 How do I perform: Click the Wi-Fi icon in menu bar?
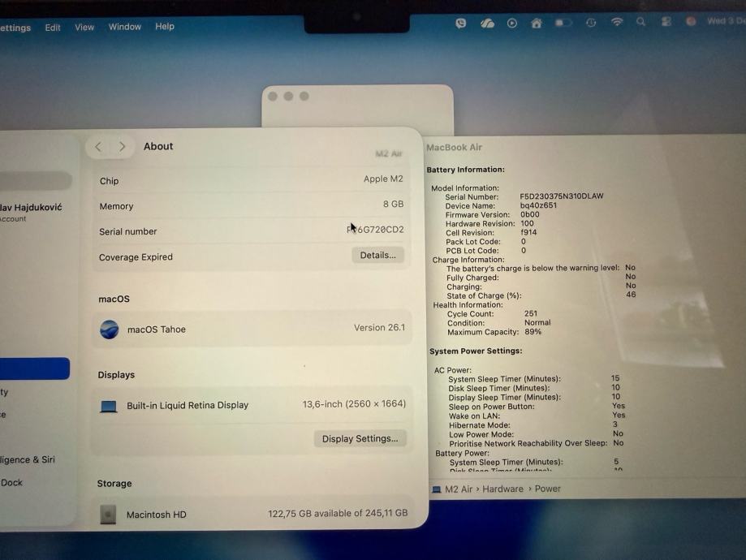(617, 22)
